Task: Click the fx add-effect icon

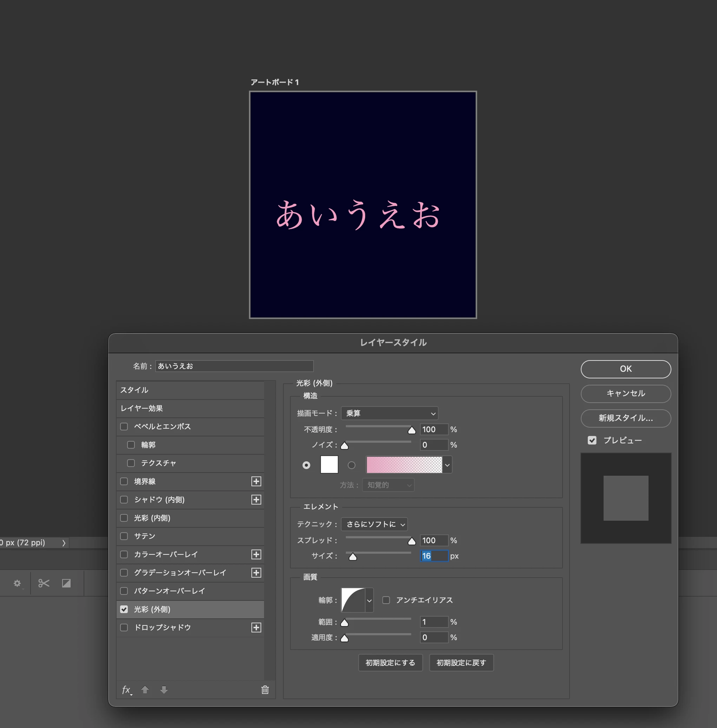Action: pyautogui.click(x=126, y=690)
